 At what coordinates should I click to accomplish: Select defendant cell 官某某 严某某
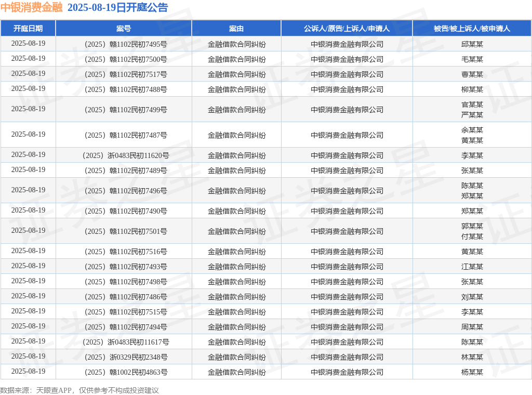click(x=472, y=110)
